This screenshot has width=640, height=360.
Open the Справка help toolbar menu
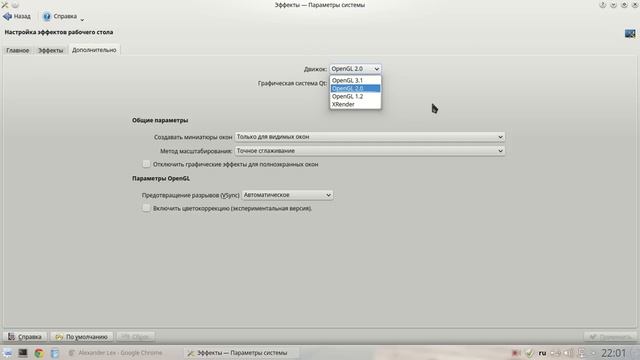(63, 16)
